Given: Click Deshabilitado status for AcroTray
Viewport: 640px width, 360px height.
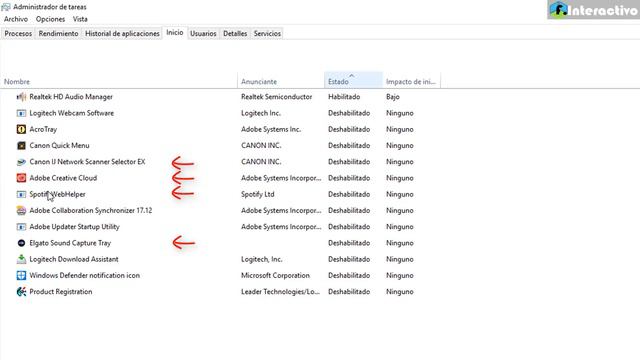Looking at the screenshot, I should click(349, 129).
